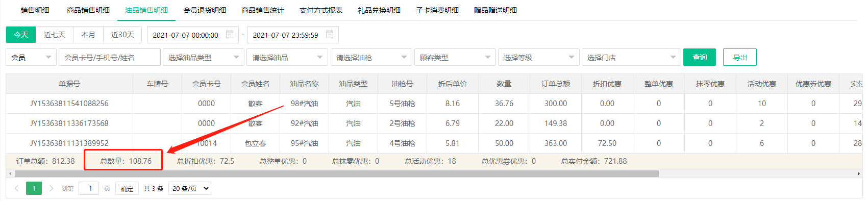The height and width of the screenshot is (201, 868).
Task: Click 活动优惠 column header
Action: coord(762,84)
